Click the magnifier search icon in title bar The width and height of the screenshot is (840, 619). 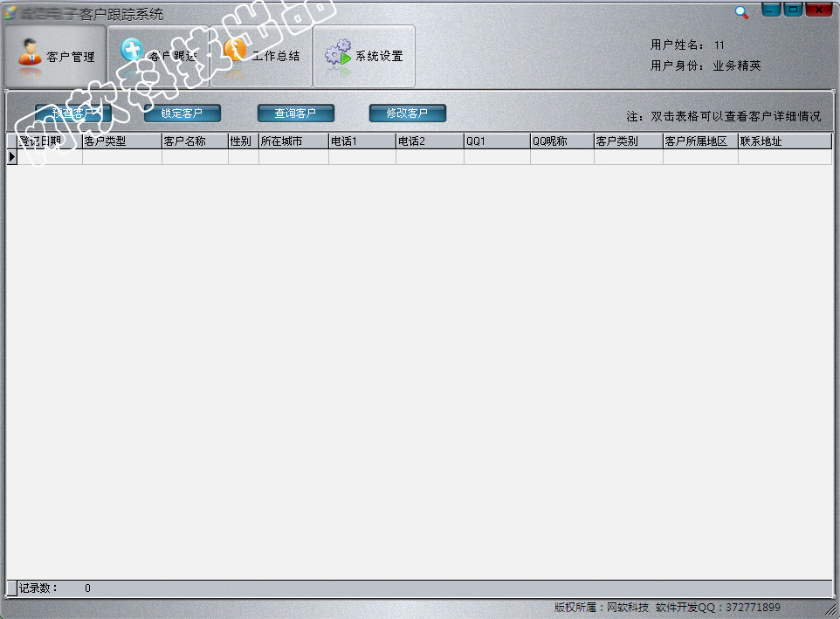click(741, 11)
